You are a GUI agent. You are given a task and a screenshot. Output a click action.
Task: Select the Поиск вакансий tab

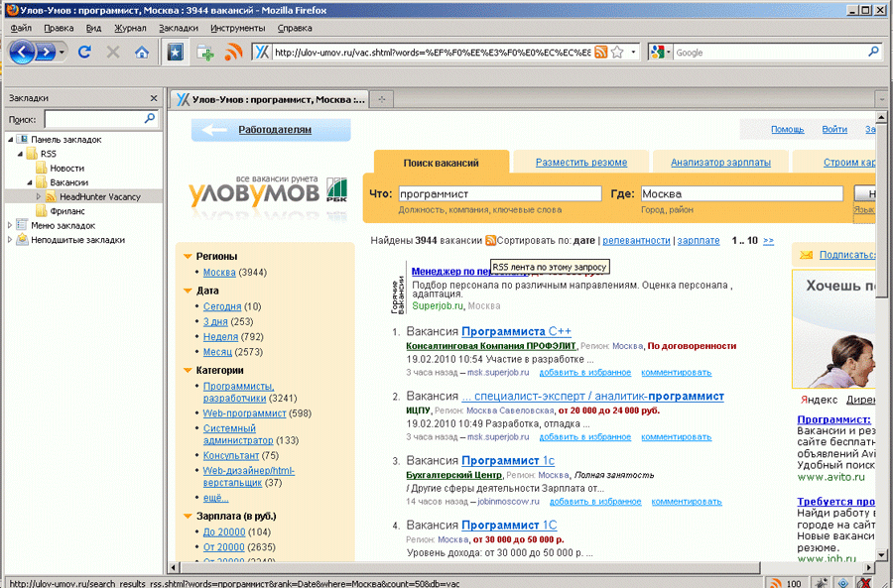[x=441, y=163]
